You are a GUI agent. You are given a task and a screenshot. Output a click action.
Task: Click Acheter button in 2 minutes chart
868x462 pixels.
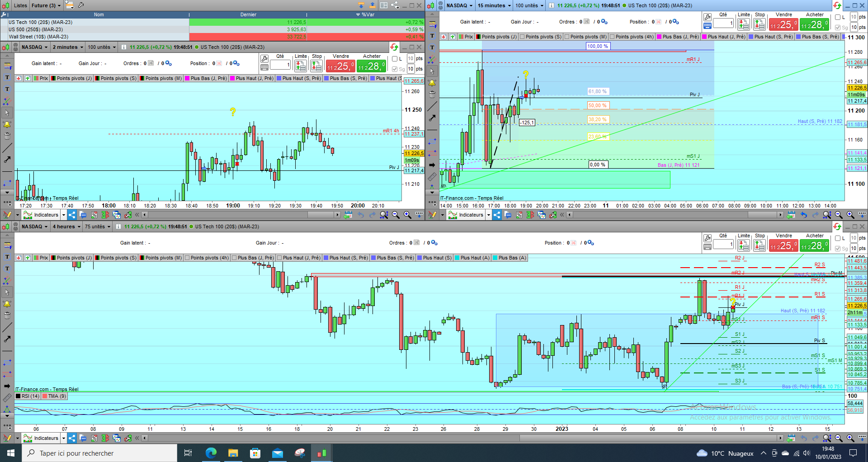[x=371, y=66]
